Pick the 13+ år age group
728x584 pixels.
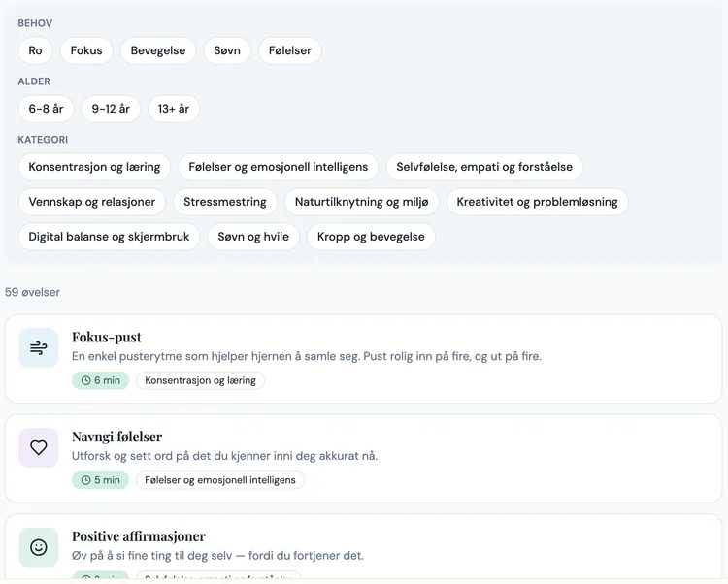click(x=174, y=109)
